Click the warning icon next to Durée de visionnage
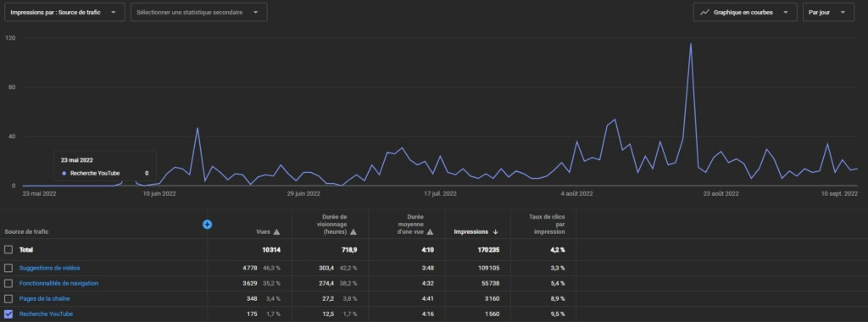 tap(353, 232)
